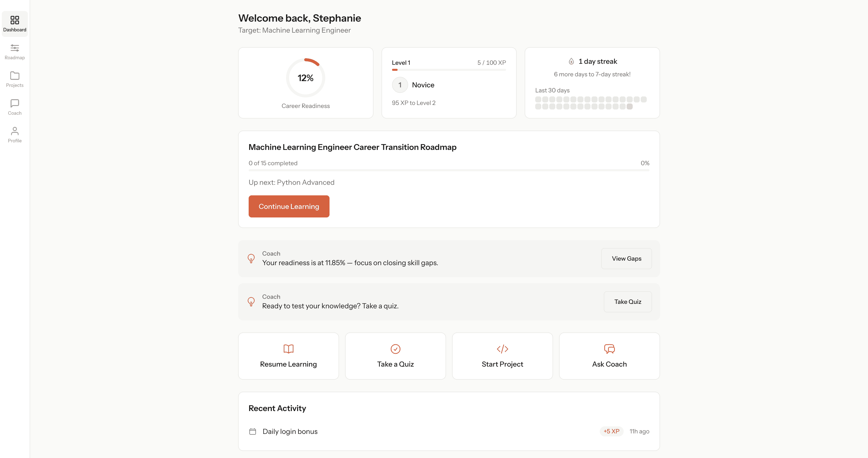Select the Dashboard navigation item
Image resolution: width=868 pixels, height=458 pixels.
15,23
